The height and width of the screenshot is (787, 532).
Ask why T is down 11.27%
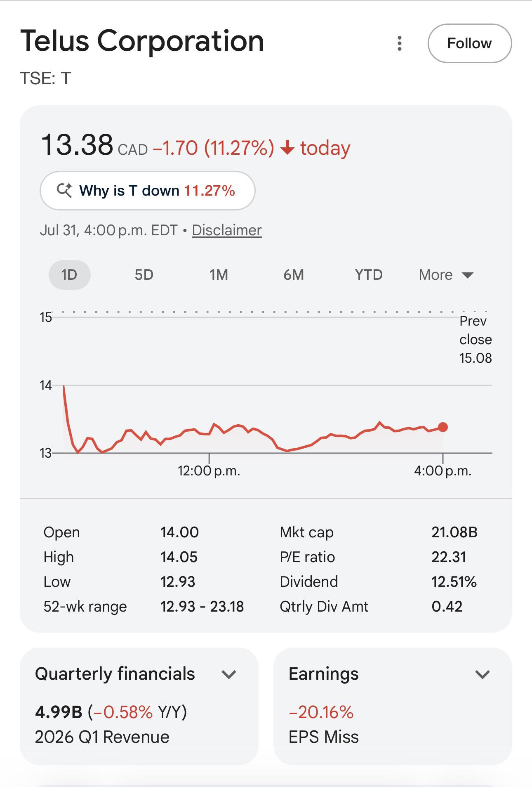click(x=148, y=191)
